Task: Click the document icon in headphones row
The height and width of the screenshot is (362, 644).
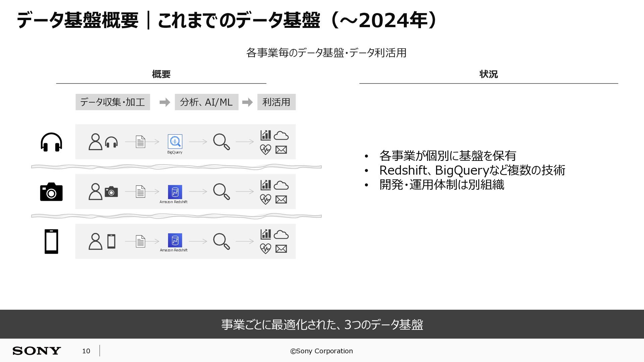Action: click(141, 142)
